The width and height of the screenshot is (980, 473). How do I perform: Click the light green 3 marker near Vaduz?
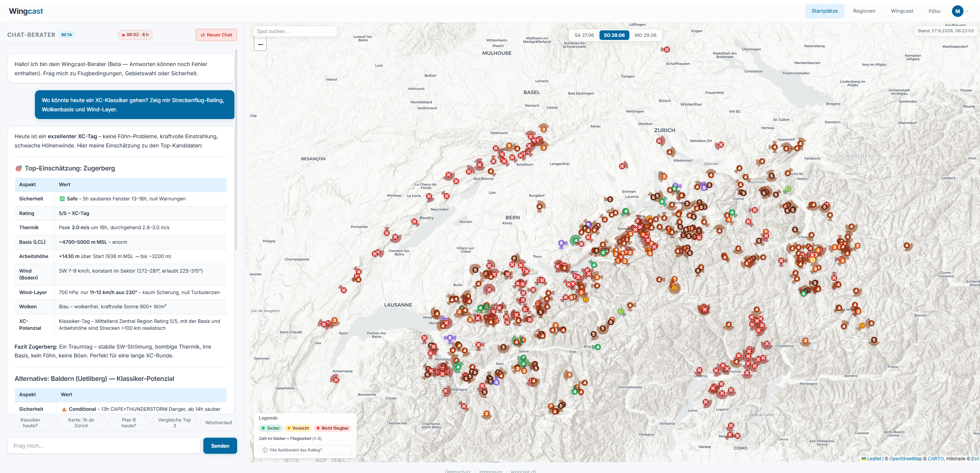click(x=788, y=189)
